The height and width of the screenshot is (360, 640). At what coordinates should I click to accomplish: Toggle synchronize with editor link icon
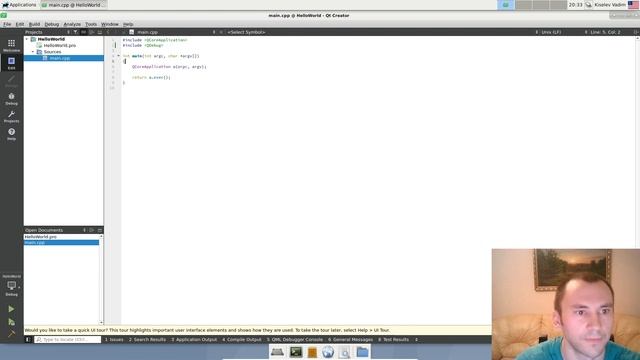84,32
